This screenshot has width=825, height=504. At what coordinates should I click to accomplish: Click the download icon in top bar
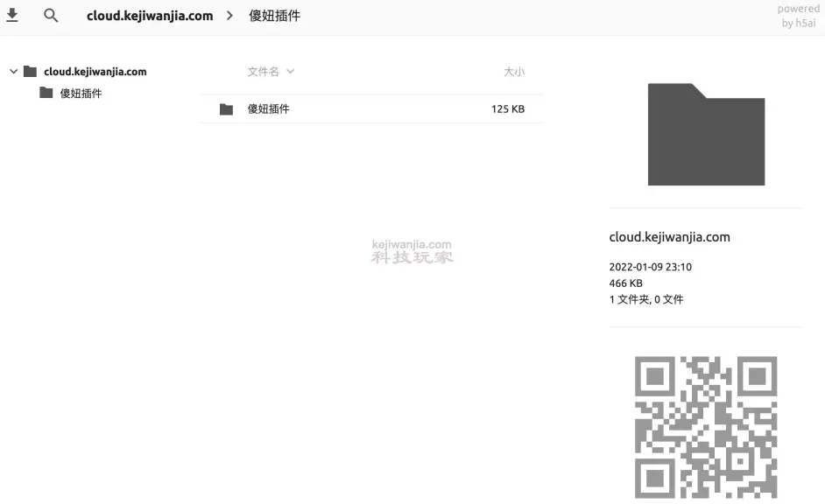click(12, 15)
